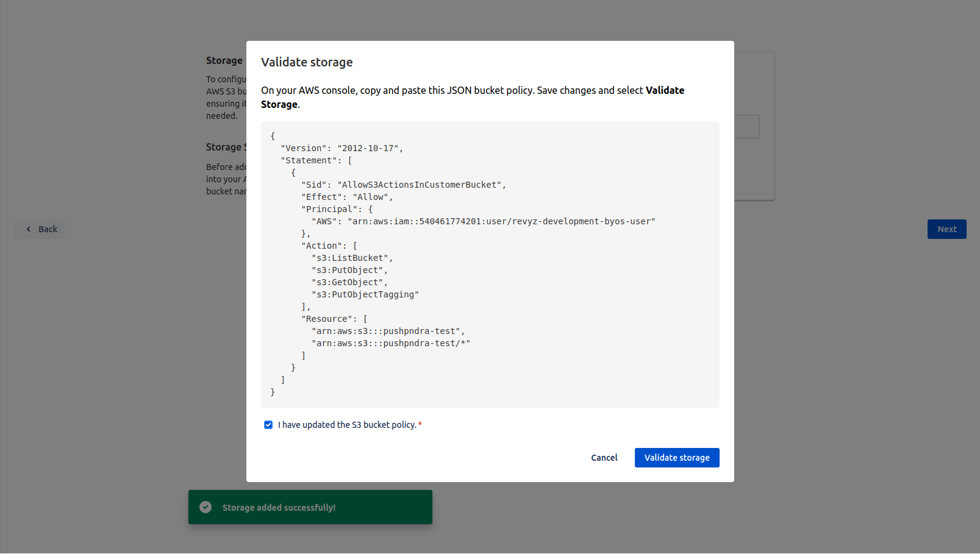Click the "Effect": "Allow" line
The width and height of the screenshot is (980, 554).
(347, 197)
